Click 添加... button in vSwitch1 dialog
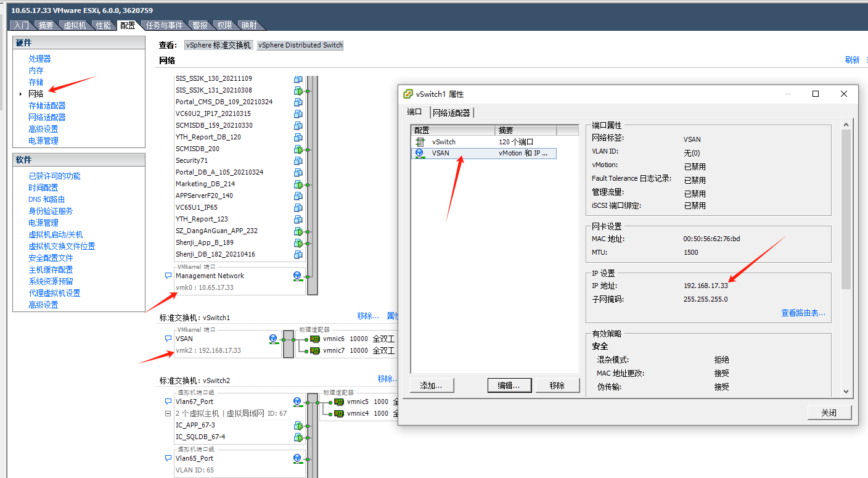Screen dimensions: 868x478 (x=432, y=385)
